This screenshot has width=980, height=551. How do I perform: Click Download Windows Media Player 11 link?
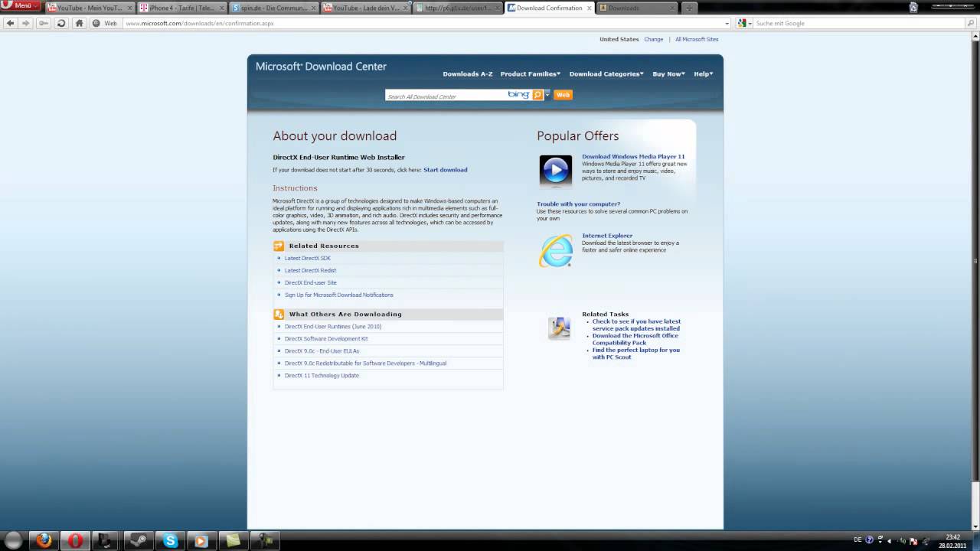[x=633, y=157]
